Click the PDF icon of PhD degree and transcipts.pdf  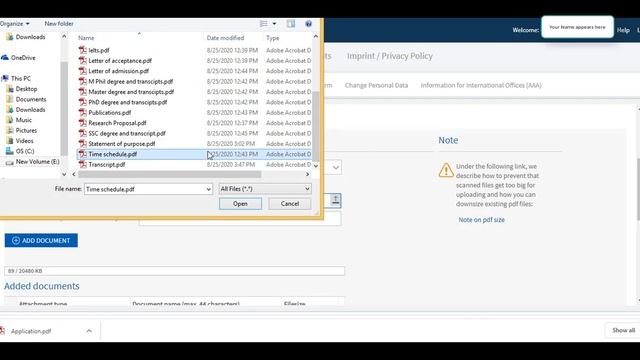83,102
